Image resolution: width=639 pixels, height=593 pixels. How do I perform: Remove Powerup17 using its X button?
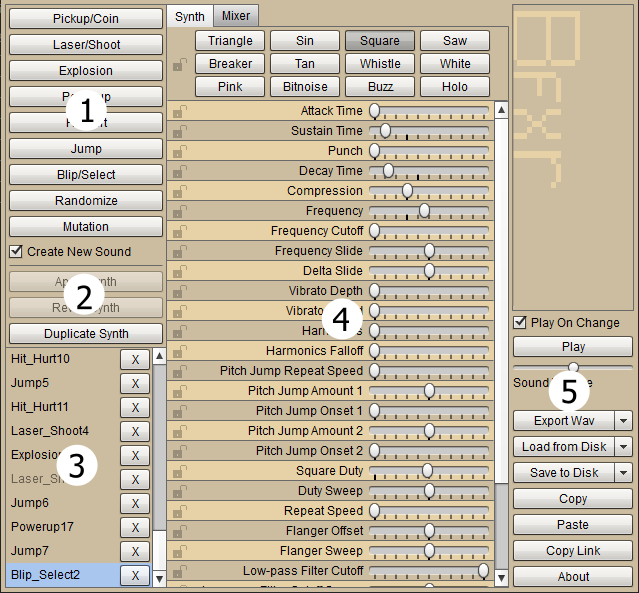coord(134,527)
